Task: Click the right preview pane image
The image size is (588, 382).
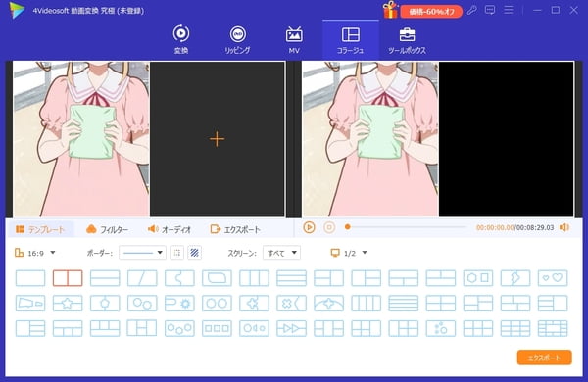Action: click(370, 139)
